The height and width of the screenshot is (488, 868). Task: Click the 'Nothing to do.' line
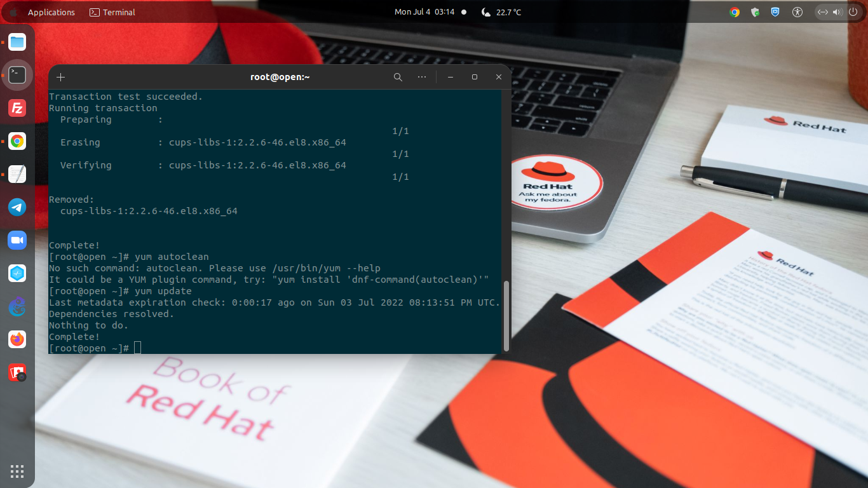tap(89, 325)
